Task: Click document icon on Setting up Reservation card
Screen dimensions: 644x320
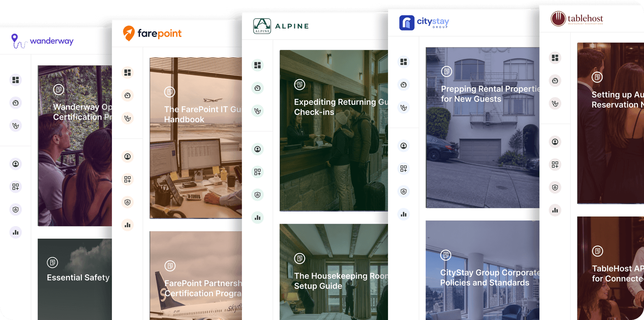Action: tap(597, 77)
